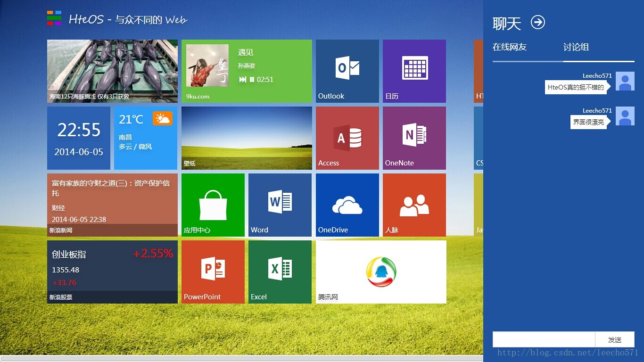Open the 壁纸 wallpaper tile

247,138
